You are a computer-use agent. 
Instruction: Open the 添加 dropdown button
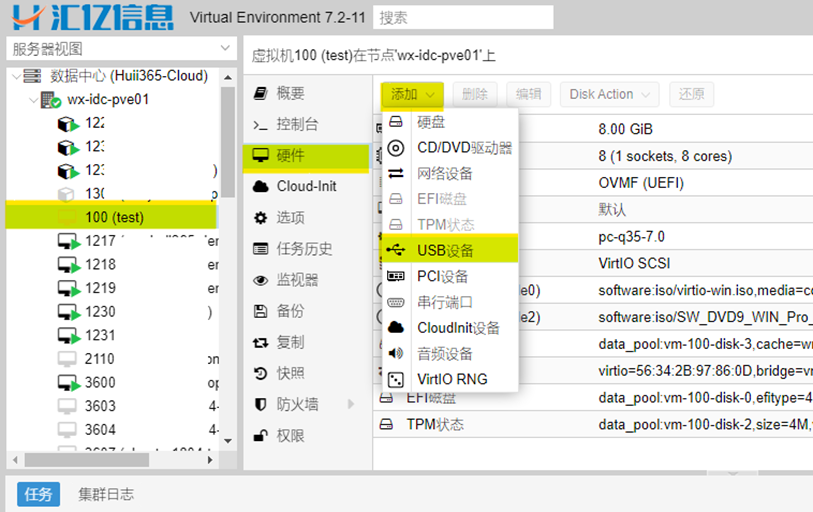(x=412, y=94)
